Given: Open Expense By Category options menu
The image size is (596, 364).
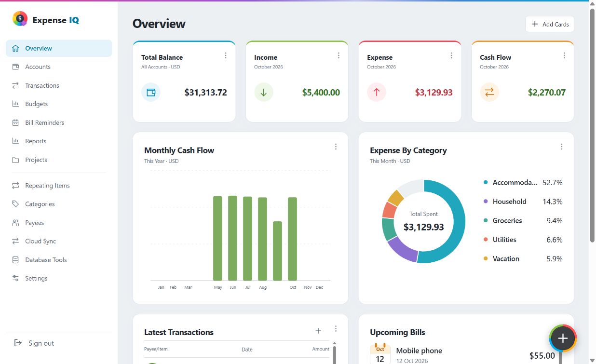Looking at the screenshot, I should click(561, 147).
